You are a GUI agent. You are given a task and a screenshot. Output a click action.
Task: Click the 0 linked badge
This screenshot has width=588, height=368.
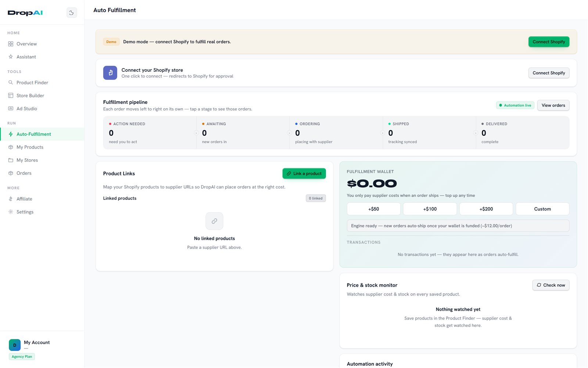click(316, 198)
